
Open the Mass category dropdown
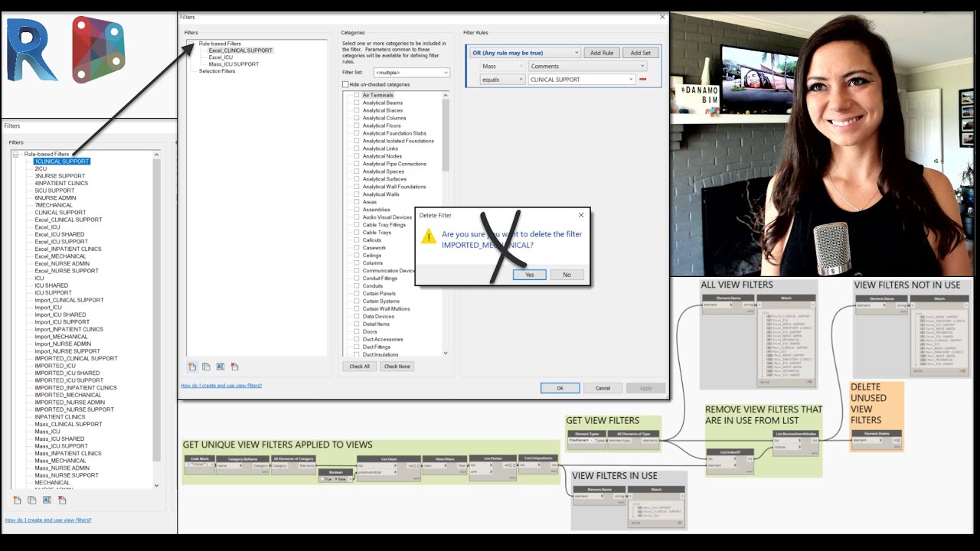coord(502,67)
